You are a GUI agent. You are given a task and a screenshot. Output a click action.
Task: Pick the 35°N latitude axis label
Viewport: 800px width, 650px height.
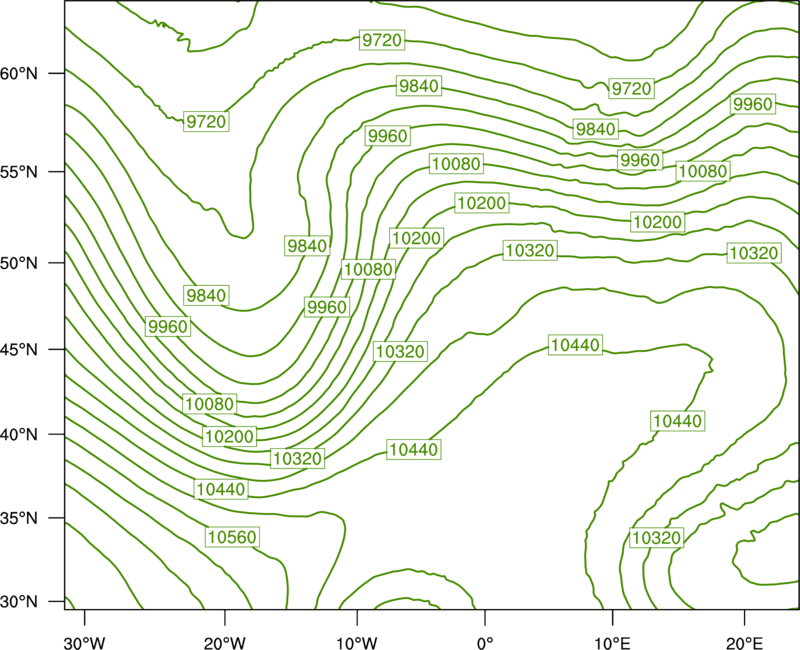(x=19, y=518)
